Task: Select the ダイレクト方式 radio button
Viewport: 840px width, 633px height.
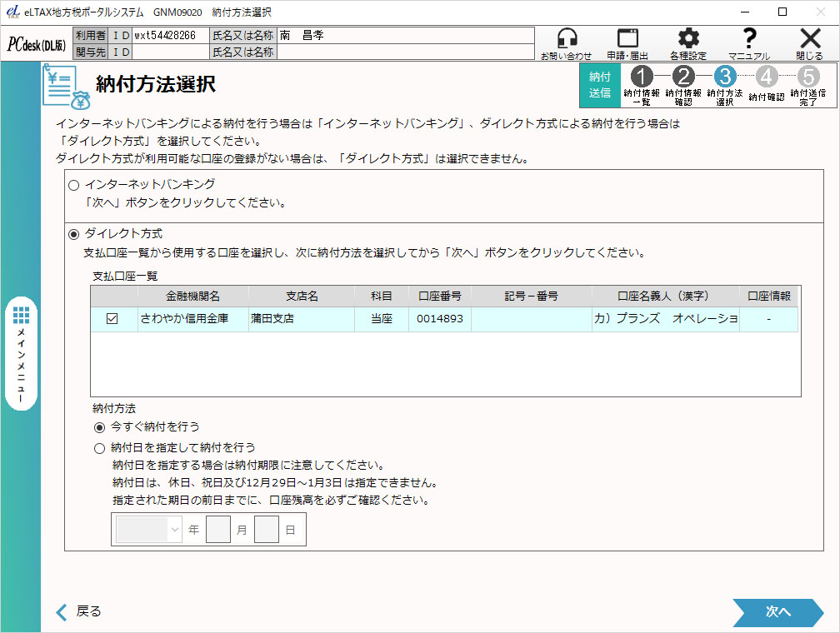Action: (74, 235)
